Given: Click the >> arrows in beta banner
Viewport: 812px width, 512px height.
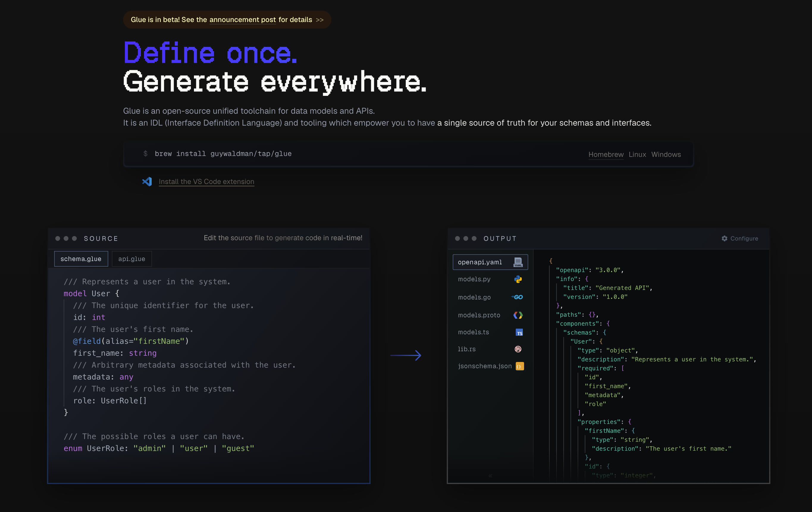Looking at the screenshot, I should click(x=320, y=20).
